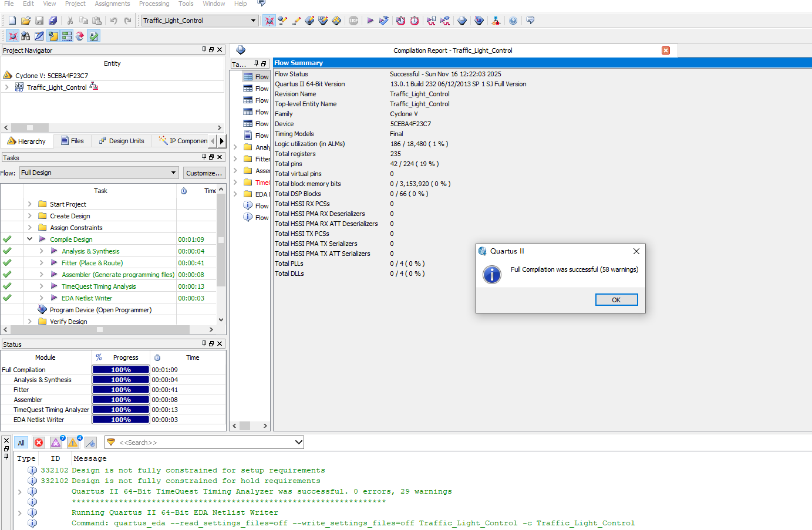Click the Stop Processing icon

coord(353,21)
